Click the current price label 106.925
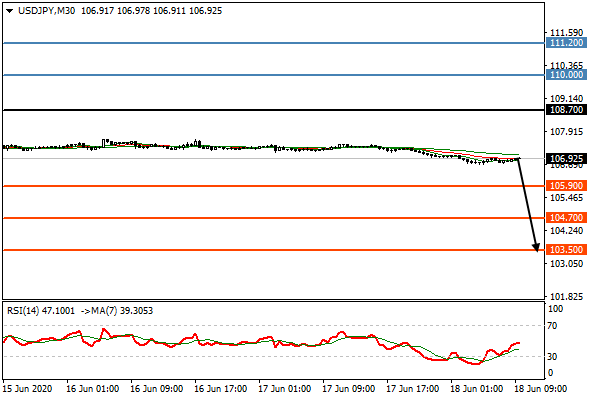Viewport: 590px width, 400px height. pyautogui.click(x=566, y=158)
